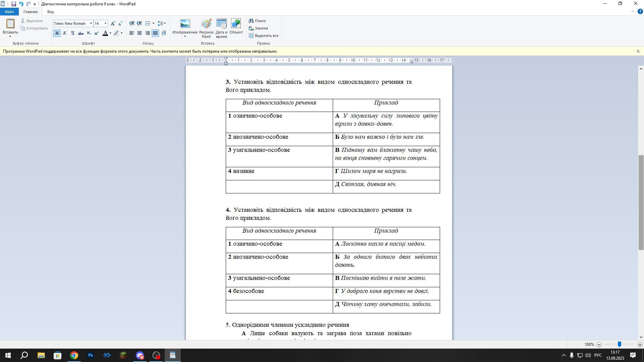Expand the bullet list options arrow
The width and height of the screenshot is (644, 362).
[153, 23]
